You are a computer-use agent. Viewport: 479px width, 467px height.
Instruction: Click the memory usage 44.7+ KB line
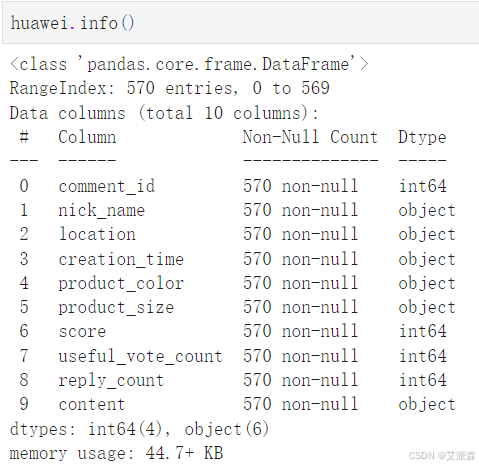(116, 453)
